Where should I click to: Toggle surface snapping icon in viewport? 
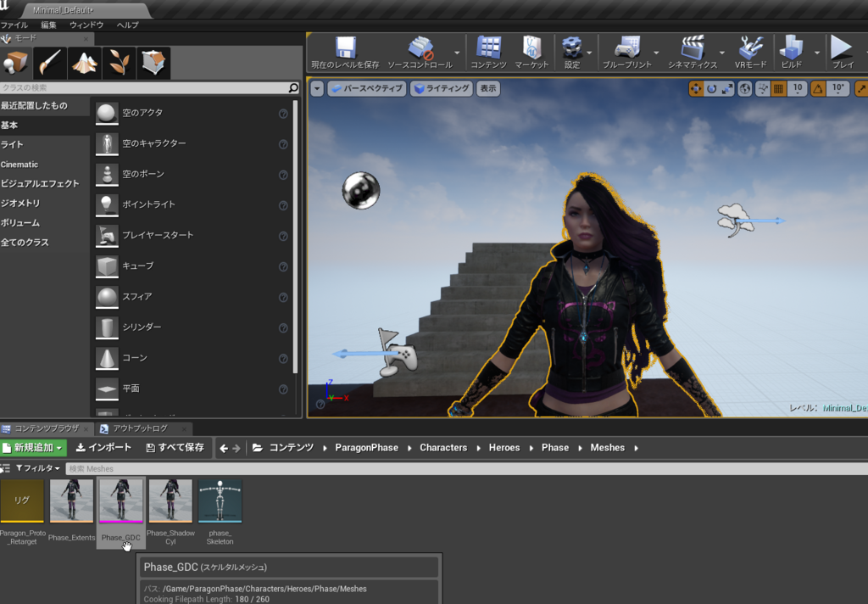click(763, 89)
